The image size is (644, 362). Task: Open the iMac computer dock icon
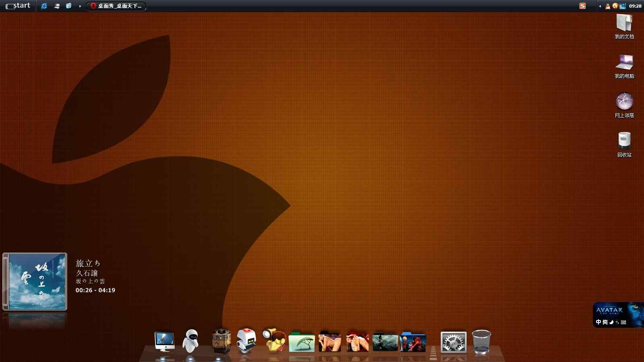(x=164, y=342)
